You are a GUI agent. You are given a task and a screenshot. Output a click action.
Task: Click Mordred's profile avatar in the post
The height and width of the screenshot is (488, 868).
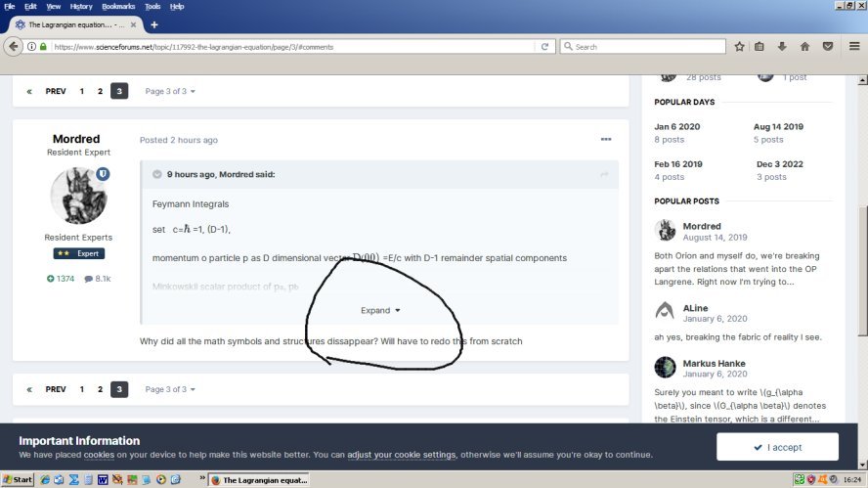(78, 196)
